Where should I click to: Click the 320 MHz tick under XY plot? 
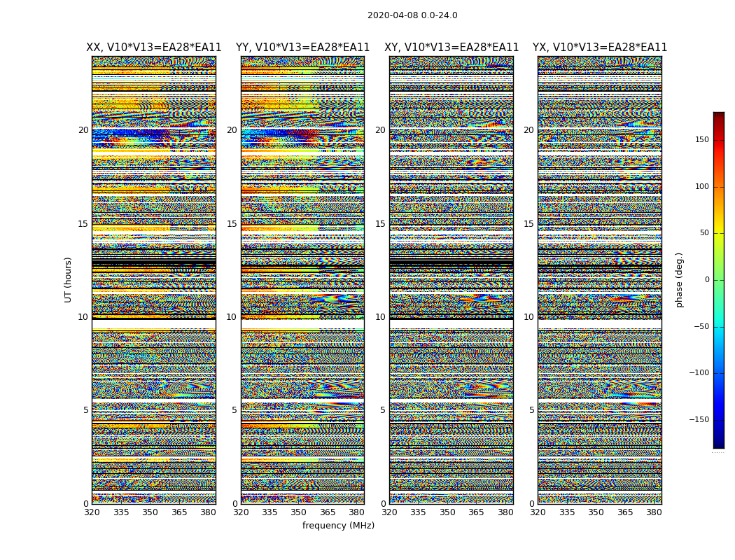coord(389,512)
